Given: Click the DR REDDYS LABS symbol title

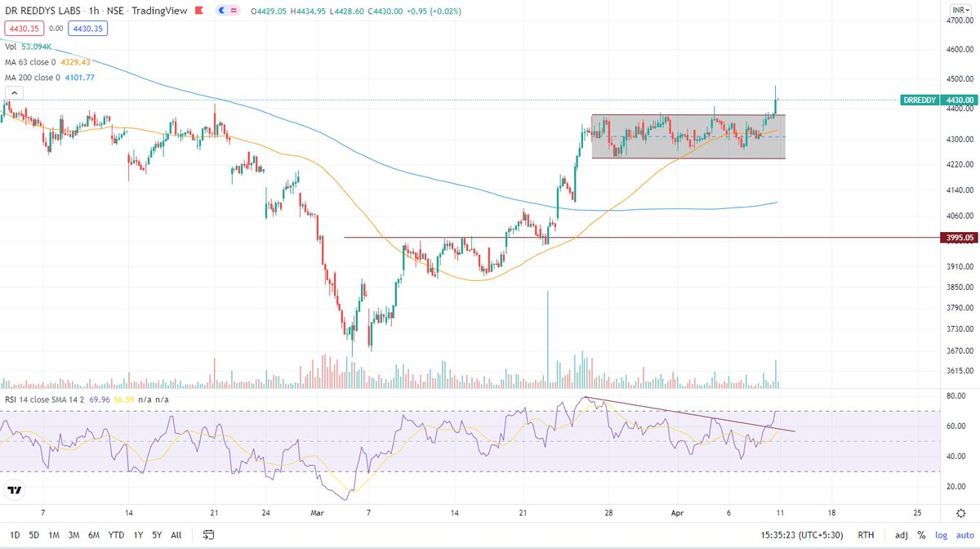Looking at the screenshot, I should click(x=46, y=10).
